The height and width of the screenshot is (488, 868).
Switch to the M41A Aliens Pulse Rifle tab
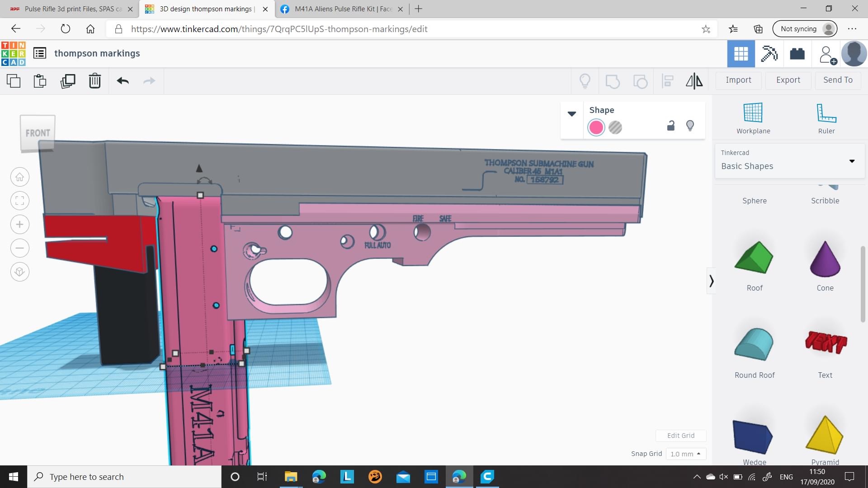click(x=342, y=9)
